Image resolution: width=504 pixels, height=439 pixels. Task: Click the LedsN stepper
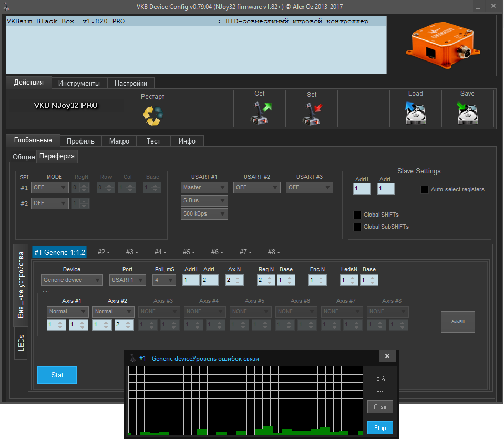tap(349, 280)
